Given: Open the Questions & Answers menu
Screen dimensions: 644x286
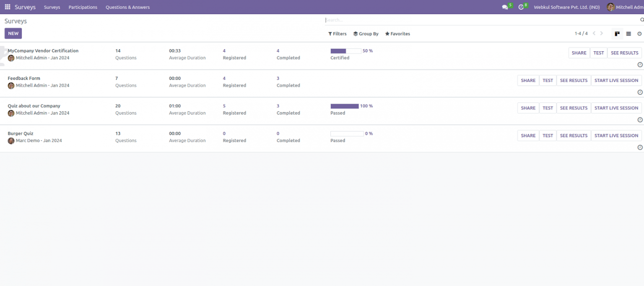Looking at the screenshot, I should (127, 7).
